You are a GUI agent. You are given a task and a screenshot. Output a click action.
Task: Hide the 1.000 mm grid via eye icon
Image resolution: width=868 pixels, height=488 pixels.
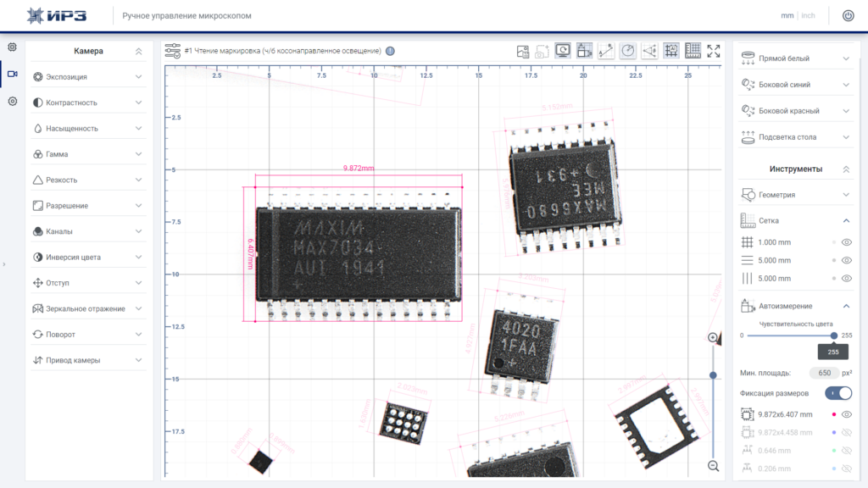847,242
